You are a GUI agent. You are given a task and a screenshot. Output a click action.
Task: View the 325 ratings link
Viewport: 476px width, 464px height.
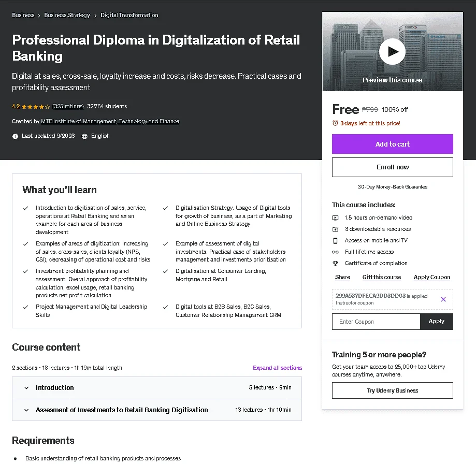pos(68,106)
